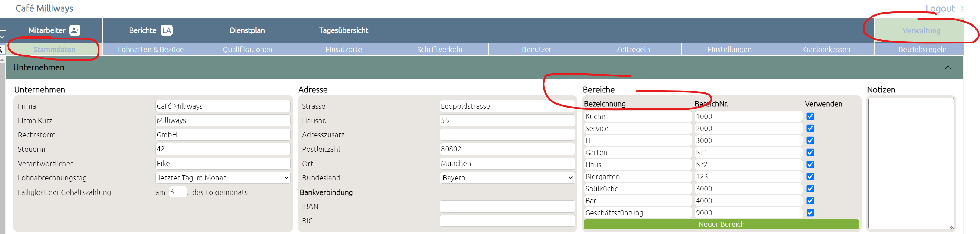
Task: Click the LA icon beside Berichte
Action: tap(166, 30)
